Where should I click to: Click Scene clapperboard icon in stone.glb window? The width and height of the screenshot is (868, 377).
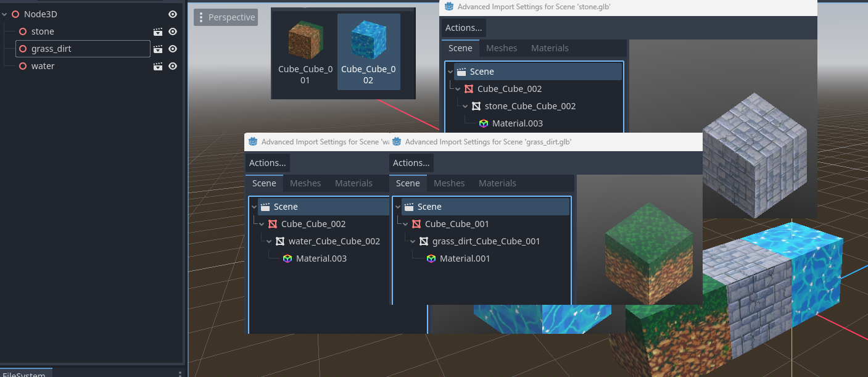(461, 72)
